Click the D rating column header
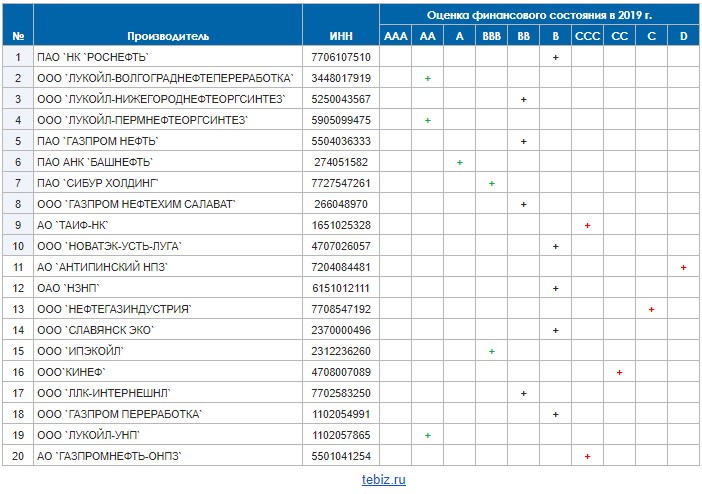This screenshot has height=494, width=702. click(x=683, y=36)
